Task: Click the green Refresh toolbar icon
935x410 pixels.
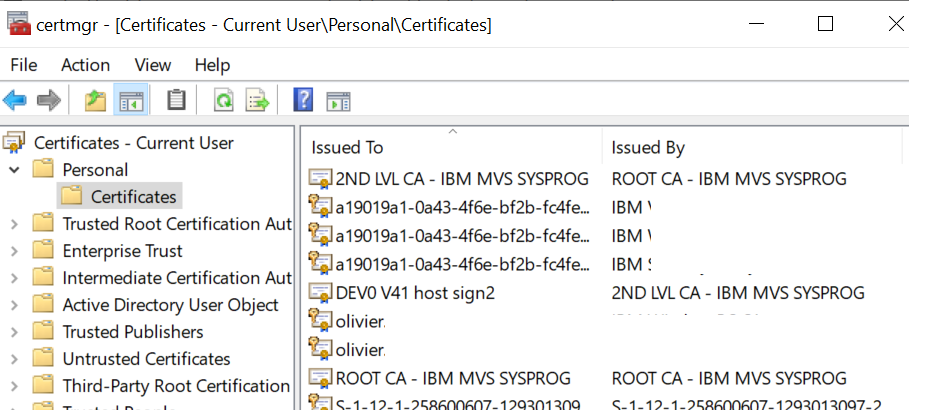Action: [x=224, y=100]
